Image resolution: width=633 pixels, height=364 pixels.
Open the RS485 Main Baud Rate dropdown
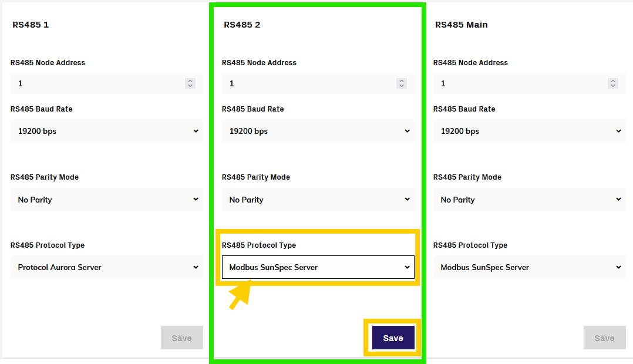(529, 131)
